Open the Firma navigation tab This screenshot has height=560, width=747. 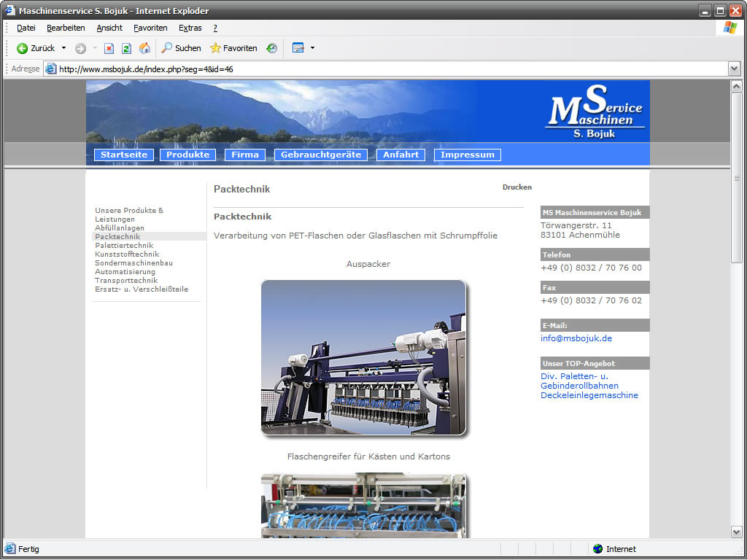pyautogui.click(x=245, y=155)
